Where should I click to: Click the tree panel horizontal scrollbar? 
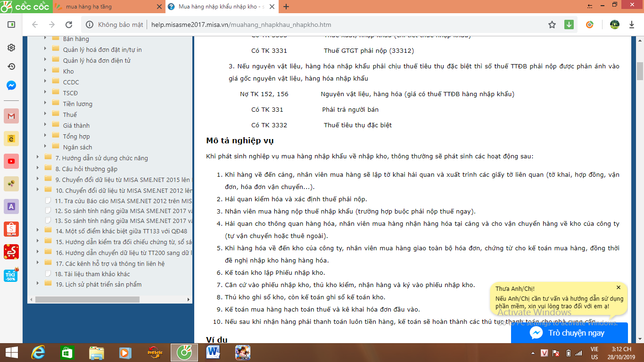[87, 299]
